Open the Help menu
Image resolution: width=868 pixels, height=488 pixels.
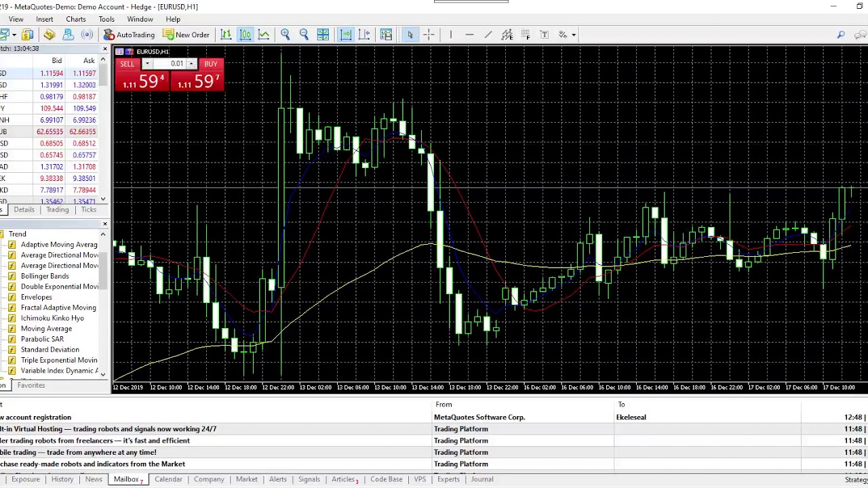(173, 19)
